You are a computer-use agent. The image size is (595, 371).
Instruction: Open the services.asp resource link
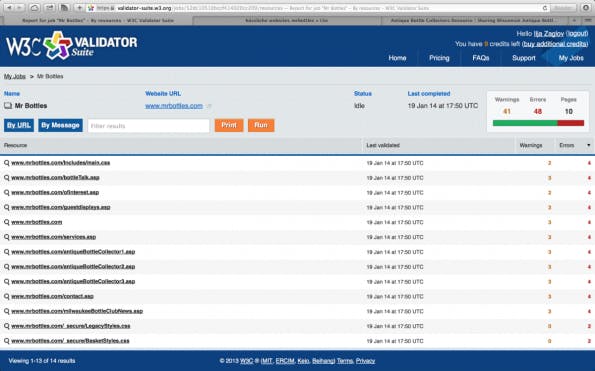pyautogui.click(x=54, y=237)
